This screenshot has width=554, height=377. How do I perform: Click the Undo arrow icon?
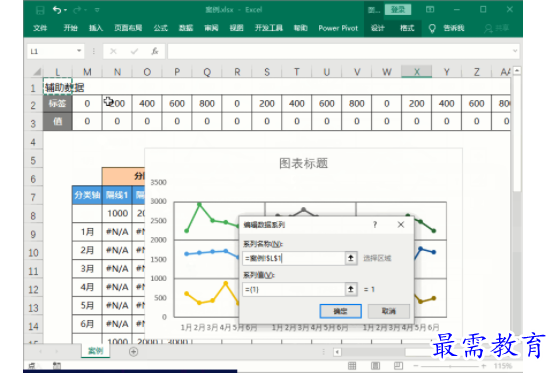click(x=57, y=10)
